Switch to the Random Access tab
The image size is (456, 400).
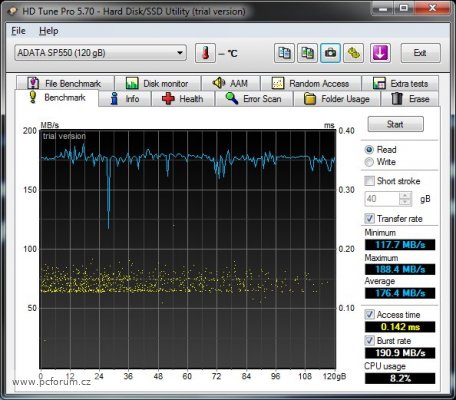311,83
